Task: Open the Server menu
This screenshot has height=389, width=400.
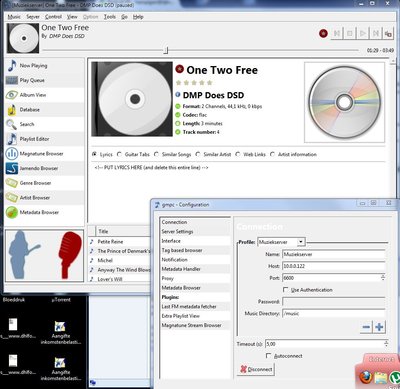Action: (x=33, y=17)
